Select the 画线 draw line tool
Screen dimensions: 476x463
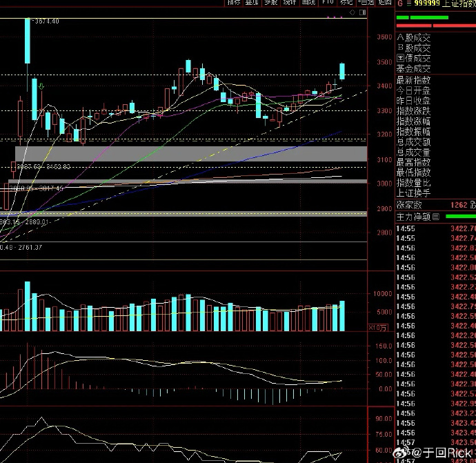click(x=306, y=3)
